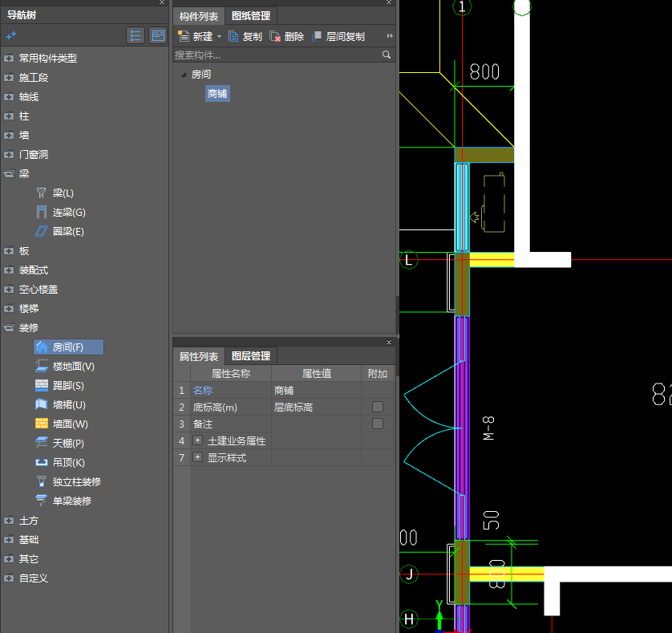Expand the 自定义 node

tap(9, 578)
